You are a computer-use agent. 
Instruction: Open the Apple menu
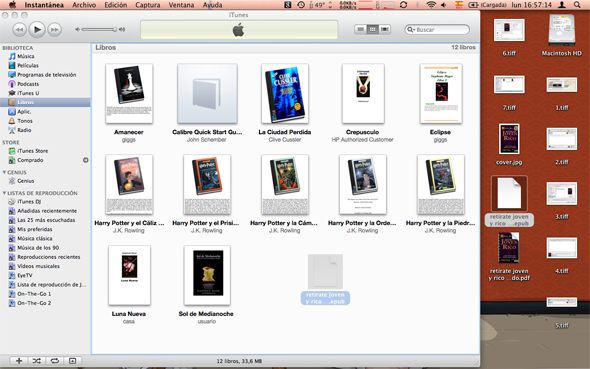pos(12,5)
